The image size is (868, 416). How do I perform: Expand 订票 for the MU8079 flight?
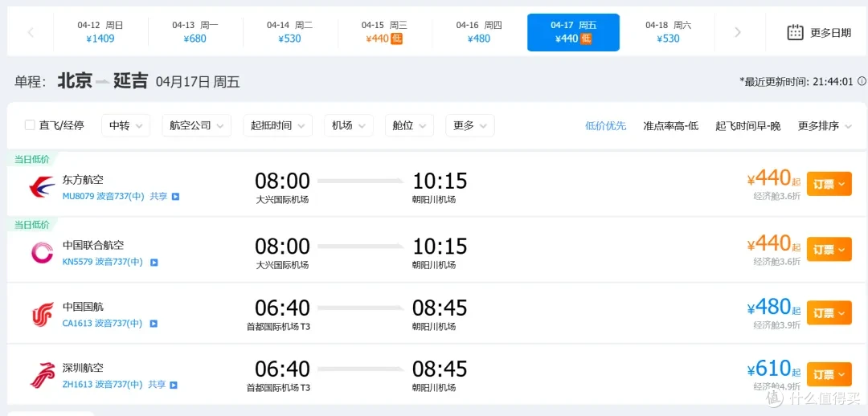coord(829,184)
